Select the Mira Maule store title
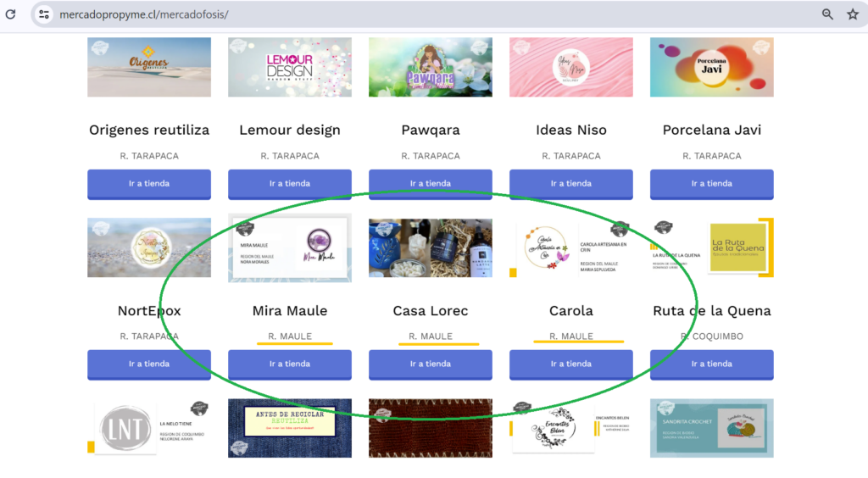This screenshot has width=868, height=478. 290,311
